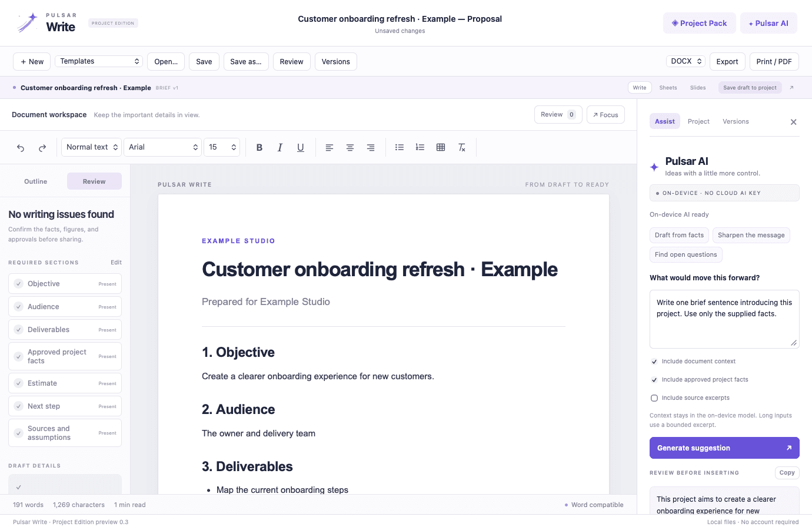Copy the generated suggestion
The height and width of the screenshot is (530, 812).
tap(787, 472)
